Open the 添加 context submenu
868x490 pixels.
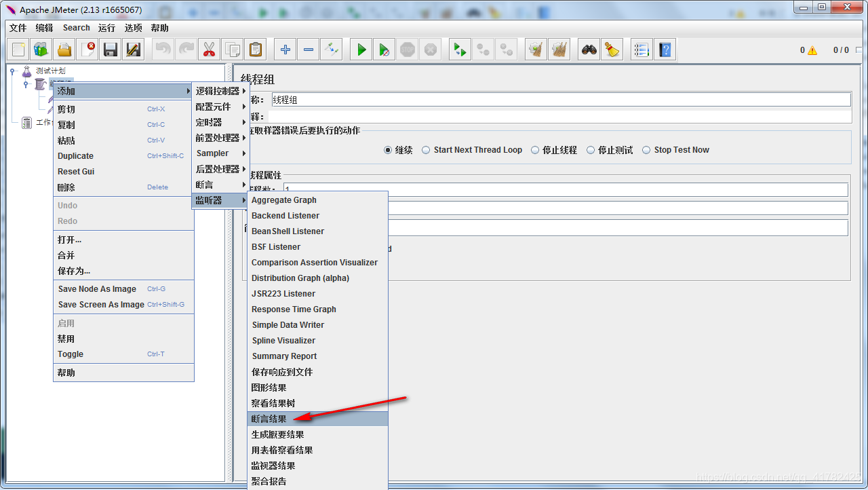click(x=124, y=91)
